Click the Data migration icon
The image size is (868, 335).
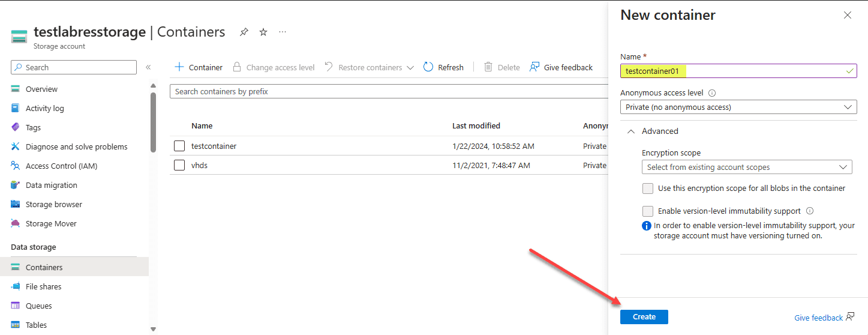[x=16, y=185]
